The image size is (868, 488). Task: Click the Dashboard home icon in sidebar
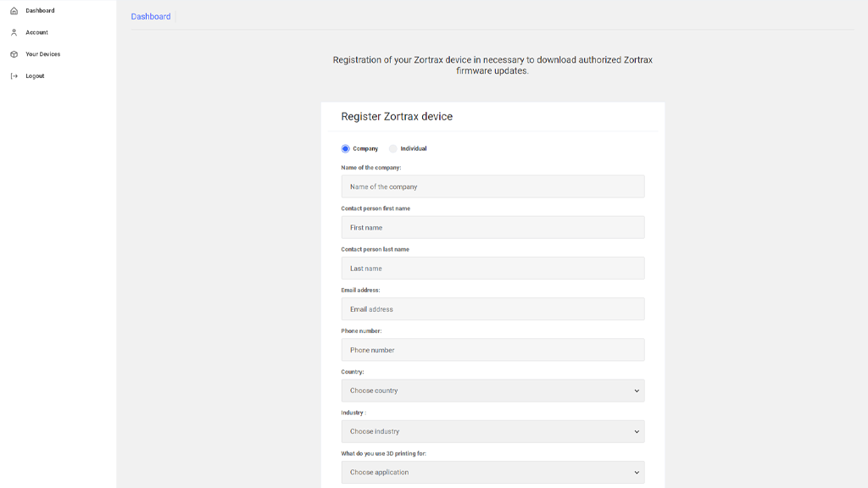[x=14, y=11]
